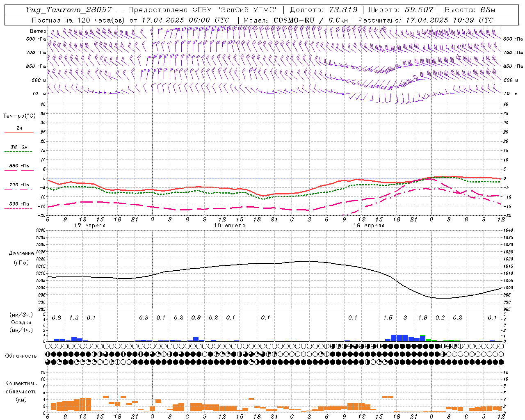Click the 0.3 three-hour precipitation value
The height and width of the screenshot is (420, 525).
pyautogui.click(x=144, y=318)
